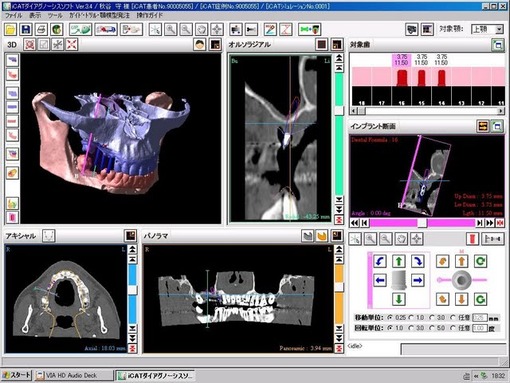Click the iCAT taskbar item
This screenshot has height=383, width=510.
[155, 375]
